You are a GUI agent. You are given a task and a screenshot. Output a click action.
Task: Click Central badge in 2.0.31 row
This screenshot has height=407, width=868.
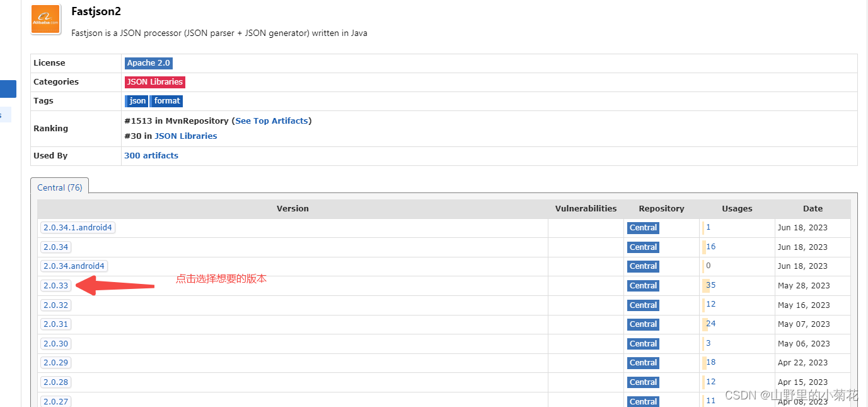[643, 324]
